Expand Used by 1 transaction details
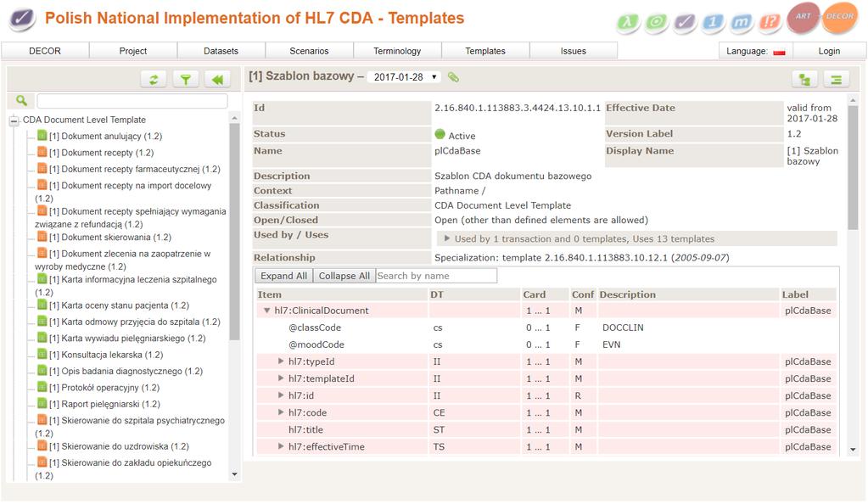This screenshot has width=868, height=504. 447,238
